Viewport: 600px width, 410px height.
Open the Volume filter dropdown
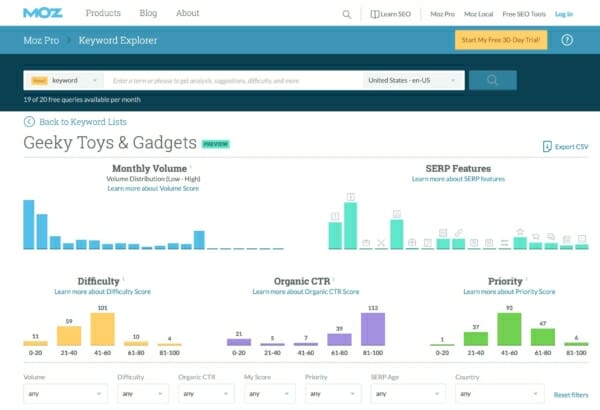tap(65, 394)
